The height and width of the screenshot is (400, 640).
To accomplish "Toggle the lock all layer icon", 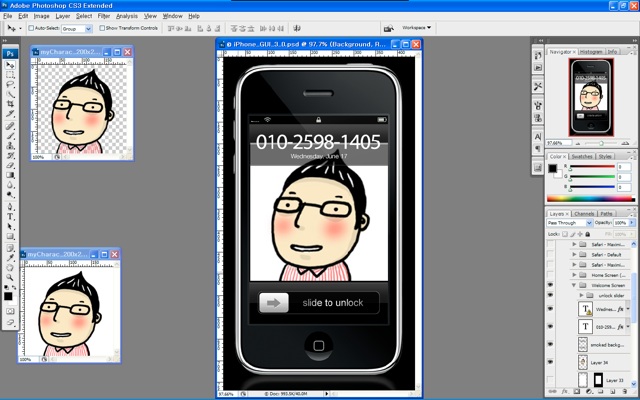I will 588,234.
